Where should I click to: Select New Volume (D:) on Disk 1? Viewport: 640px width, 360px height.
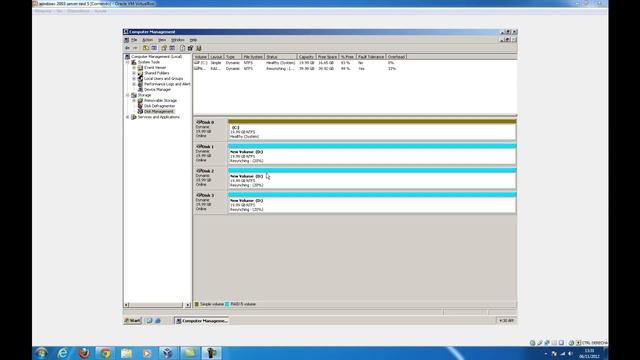tap(372, 154)
